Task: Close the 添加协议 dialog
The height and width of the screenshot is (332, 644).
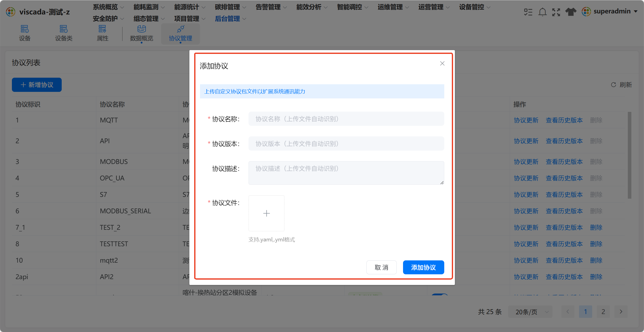Action: coord(442,64)
